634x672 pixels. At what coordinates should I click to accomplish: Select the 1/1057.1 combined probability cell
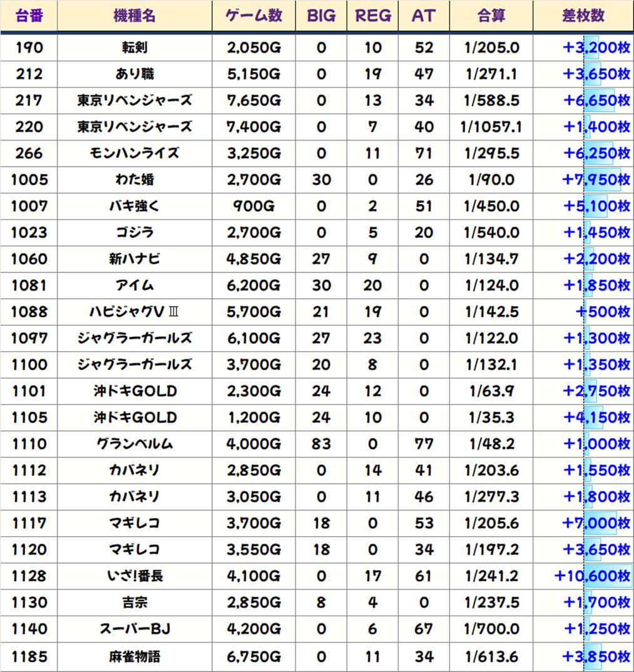click(x=491, y=127)
